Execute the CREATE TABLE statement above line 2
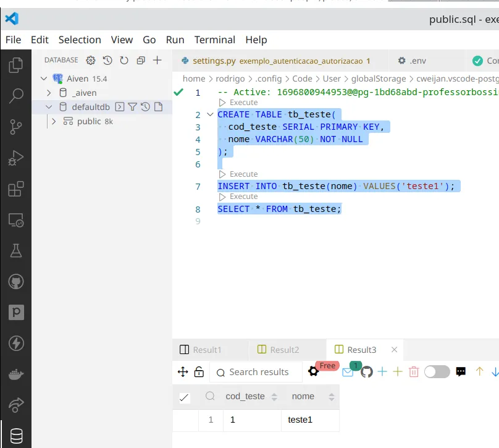Viewport: 499px width, 448px height. tap(238, 103)
